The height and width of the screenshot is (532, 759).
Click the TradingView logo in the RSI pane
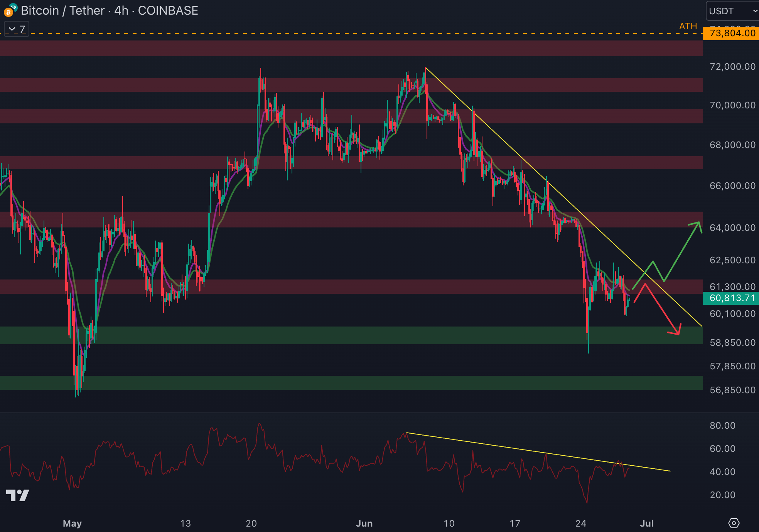[18, 495]
